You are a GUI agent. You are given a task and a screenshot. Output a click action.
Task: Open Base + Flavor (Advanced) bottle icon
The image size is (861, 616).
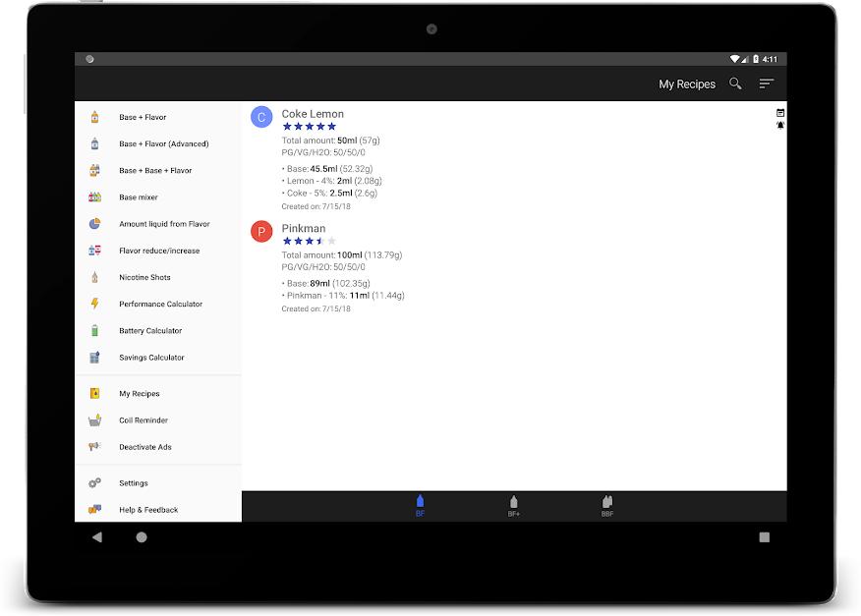94,143
